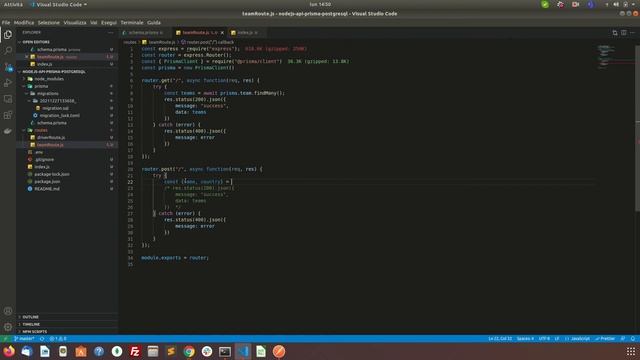Open the Esegui menu
The image size is (640, 360).
pyautogui.click(x=109, y=22)
